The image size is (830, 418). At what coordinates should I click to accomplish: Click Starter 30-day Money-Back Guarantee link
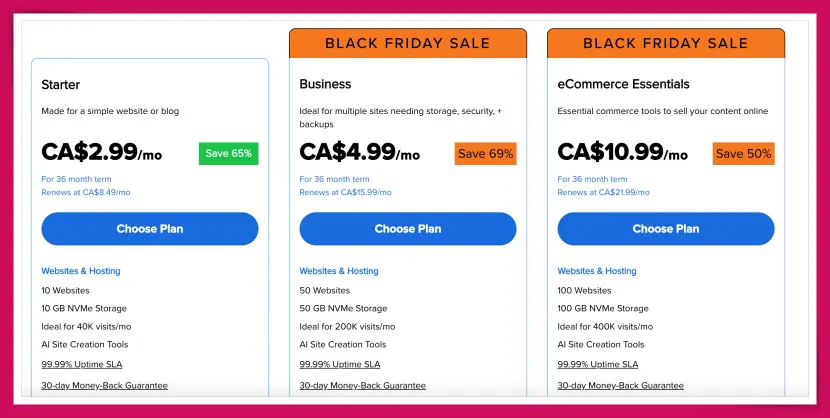tap(104, 385)
